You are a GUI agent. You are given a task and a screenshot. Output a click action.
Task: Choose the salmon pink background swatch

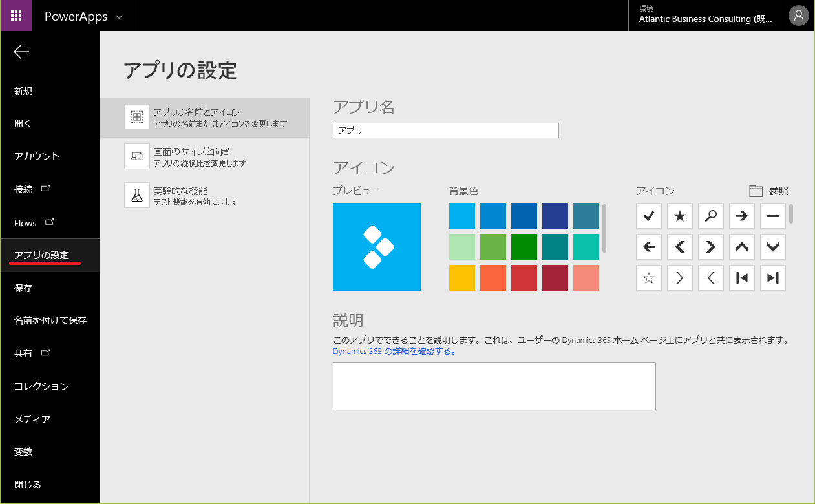(586, 278)
